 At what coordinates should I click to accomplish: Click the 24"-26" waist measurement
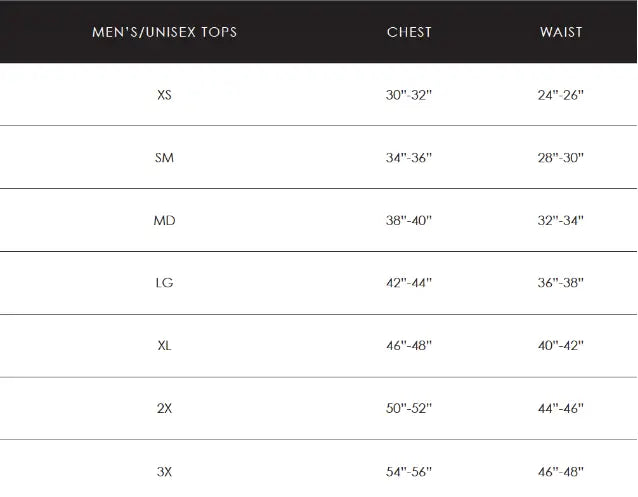(561, 95)
